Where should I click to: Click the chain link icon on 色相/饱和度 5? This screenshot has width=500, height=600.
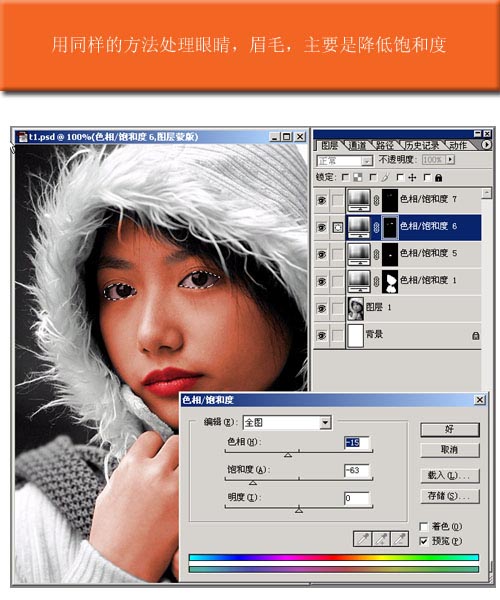376,254
